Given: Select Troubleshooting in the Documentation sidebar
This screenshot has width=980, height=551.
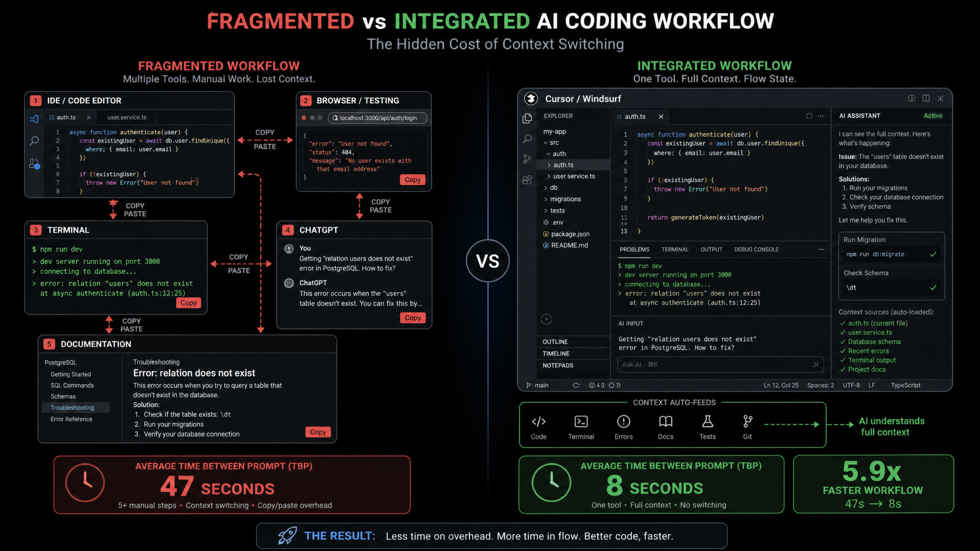Looking at the screenshot, I should [x=76, y=408].
